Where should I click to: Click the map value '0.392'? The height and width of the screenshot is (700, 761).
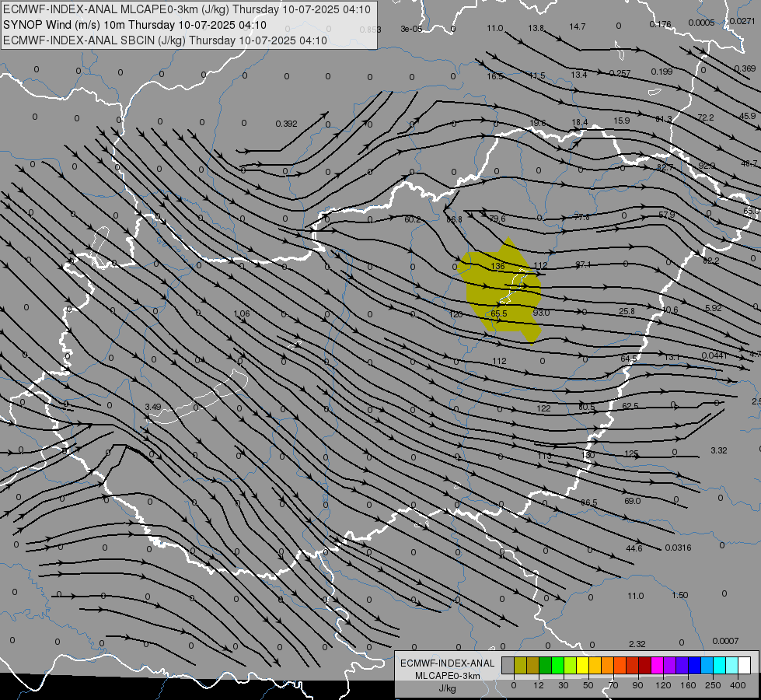[x=286, y=124]
